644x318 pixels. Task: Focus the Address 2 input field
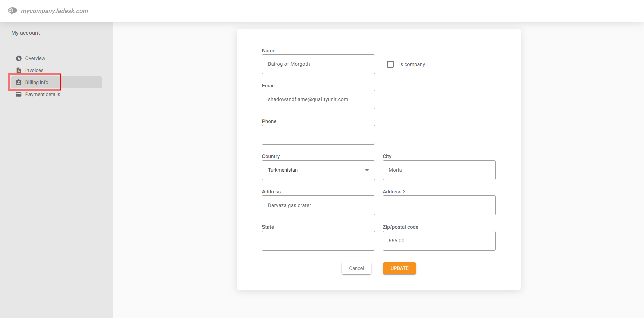coord(439,206)
